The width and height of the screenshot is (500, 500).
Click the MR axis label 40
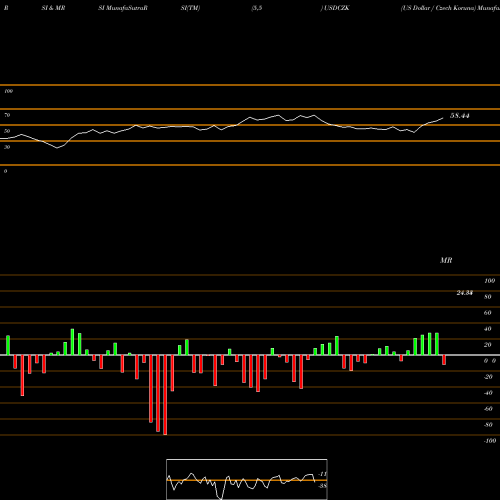(x=488, y=329)
